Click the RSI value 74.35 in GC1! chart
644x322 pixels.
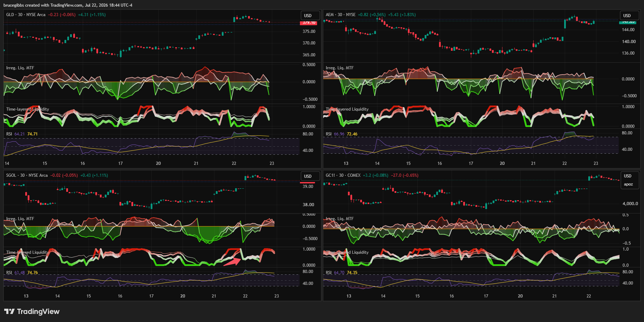click(x=352, y=273)
